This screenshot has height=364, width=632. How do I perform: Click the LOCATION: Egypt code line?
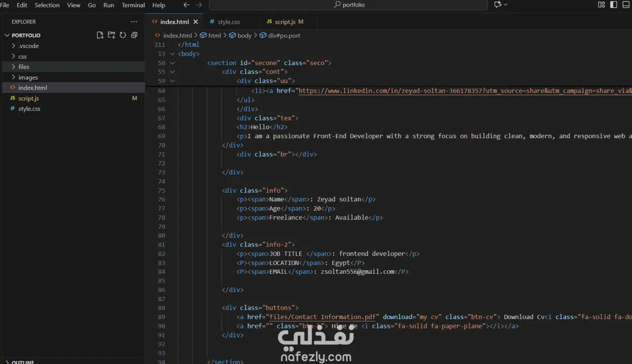click(x=301, y=263)
